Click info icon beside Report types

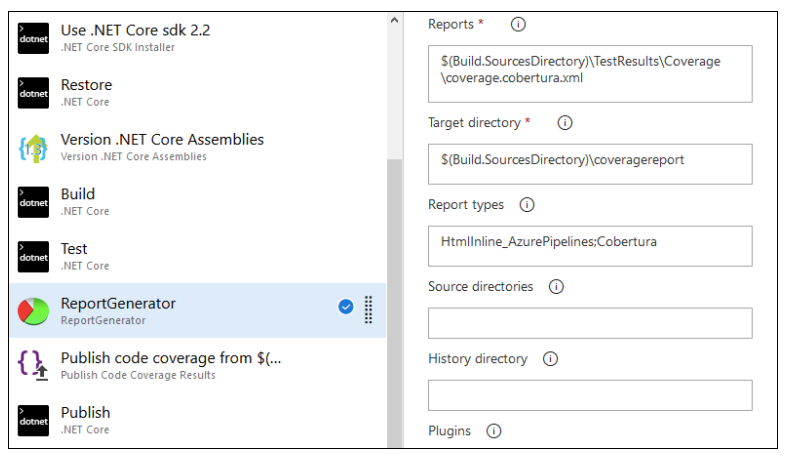point(527,205)
